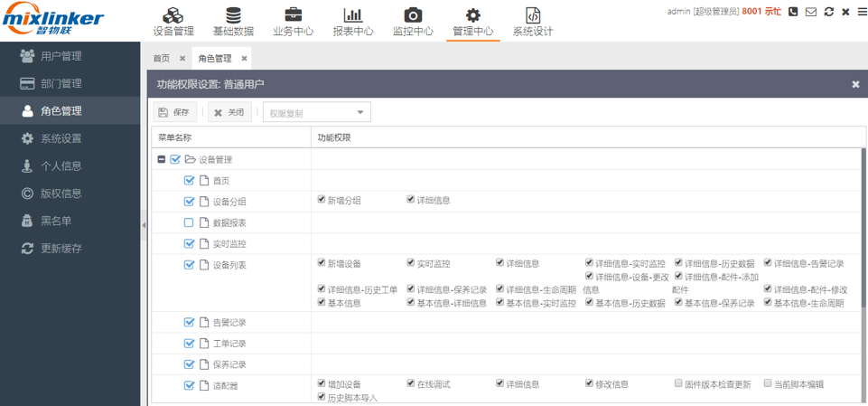Screen dimensions: 868x406
Task: Open the 监控中心 camera icon
Action: 413,15
